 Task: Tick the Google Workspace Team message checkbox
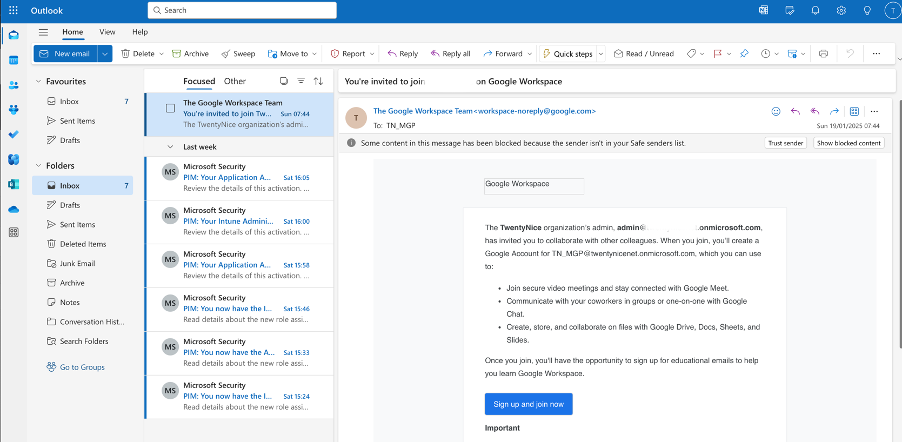pos(170,108)
